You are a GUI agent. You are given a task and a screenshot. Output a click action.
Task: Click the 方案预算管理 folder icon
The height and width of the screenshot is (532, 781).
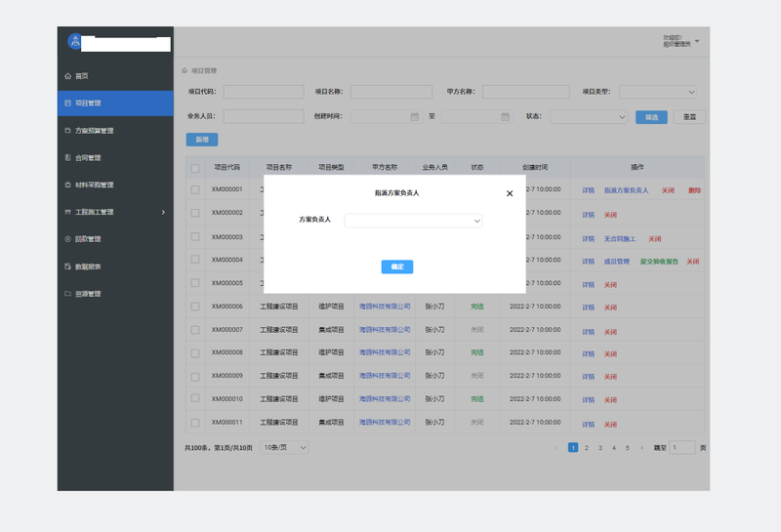67,131
